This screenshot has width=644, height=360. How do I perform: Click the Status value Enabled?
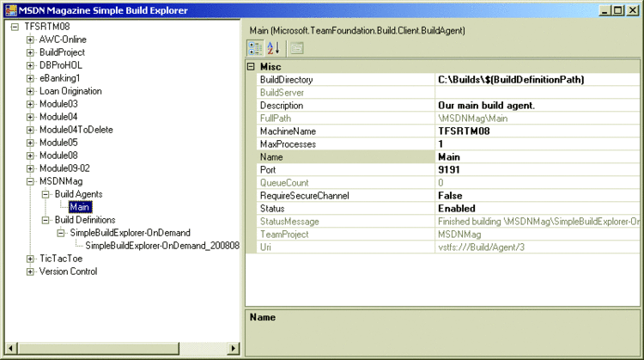click(538, 209)
